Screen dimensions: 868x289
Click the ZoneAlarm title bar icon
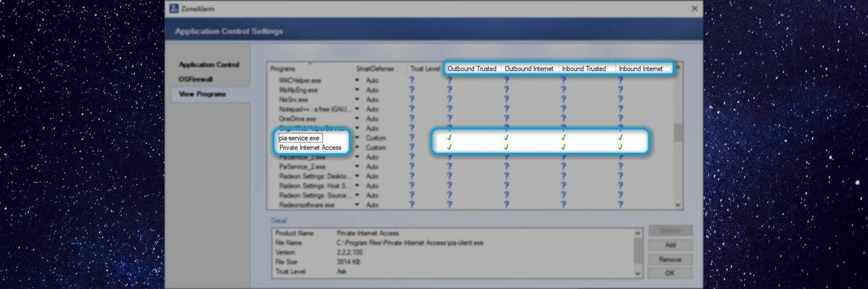pos(174,8)
